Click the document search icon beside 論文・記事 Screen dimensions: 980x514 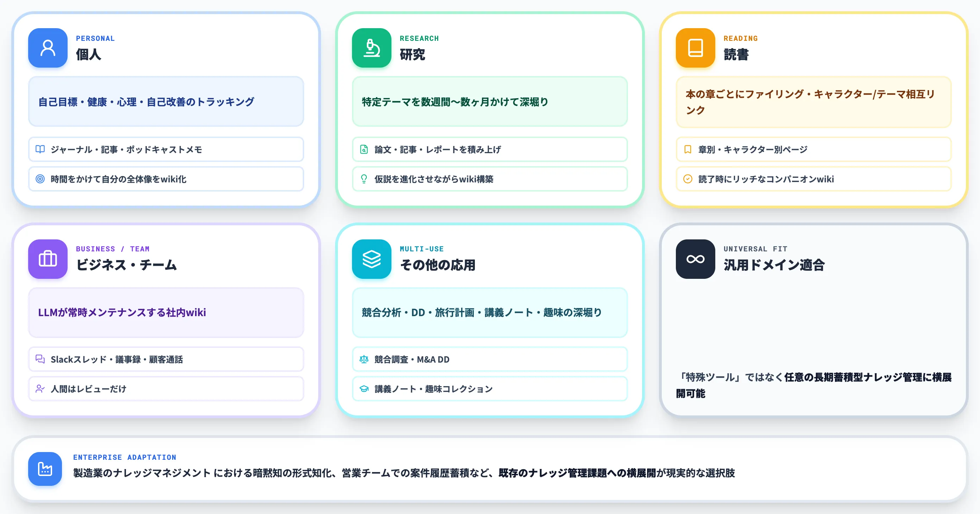[364, 149]
